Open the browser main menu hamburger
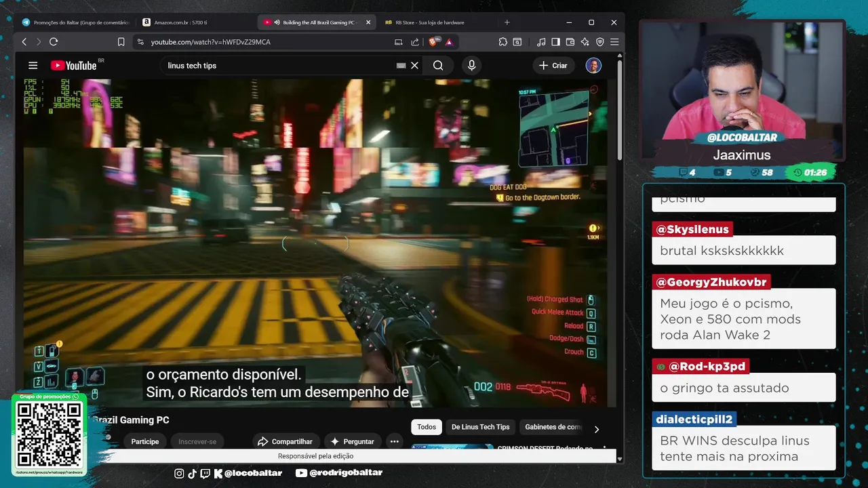 [x=614, y=42]
